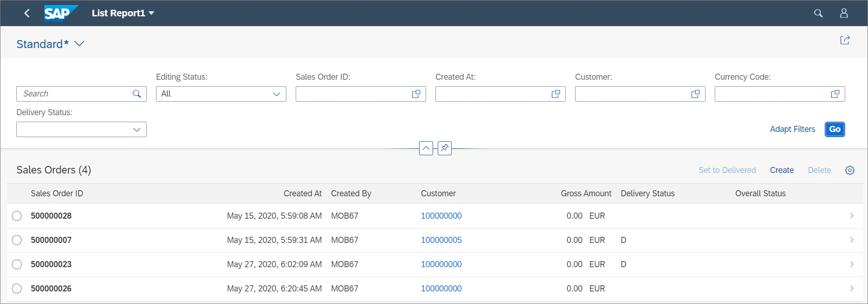Screen dimensions: 868x304
Task: Click the Delivery Status column header
Action: [x=647, y=193]
